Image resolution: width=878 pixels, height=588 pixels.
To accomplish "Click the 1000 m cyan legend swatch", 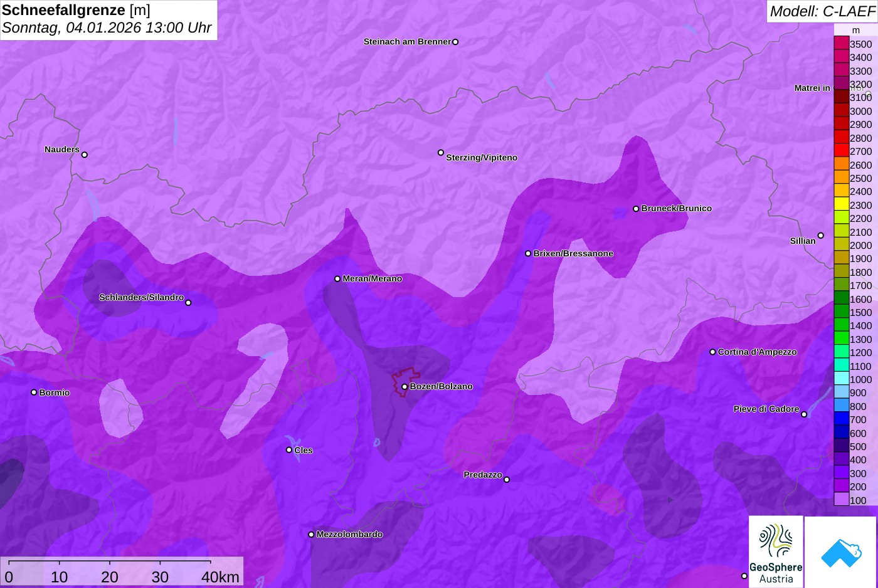I will (x=841, y=379).
